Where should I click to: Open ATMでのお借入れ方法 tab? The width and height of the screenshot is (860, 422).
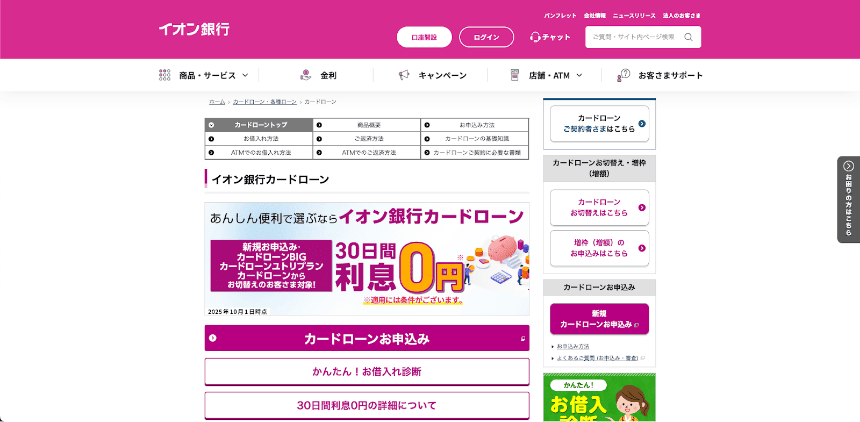pos(259,153)
